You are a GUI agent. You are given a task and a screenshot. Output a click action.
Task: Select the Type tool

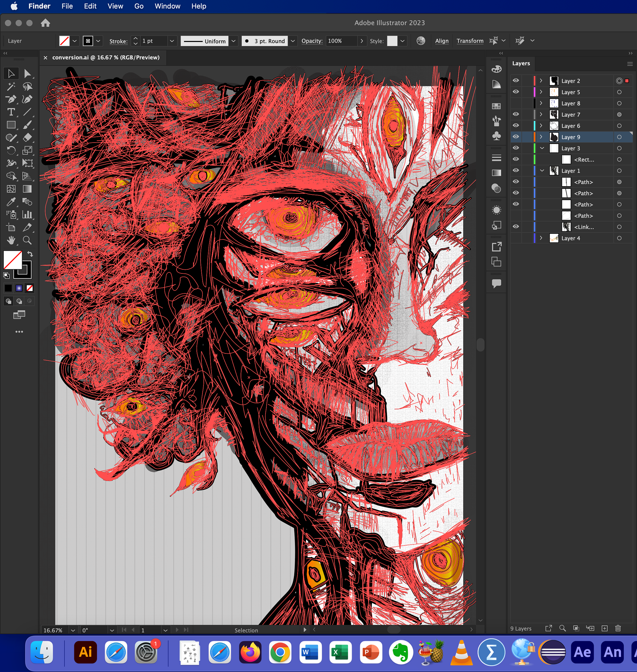point(11,112)
